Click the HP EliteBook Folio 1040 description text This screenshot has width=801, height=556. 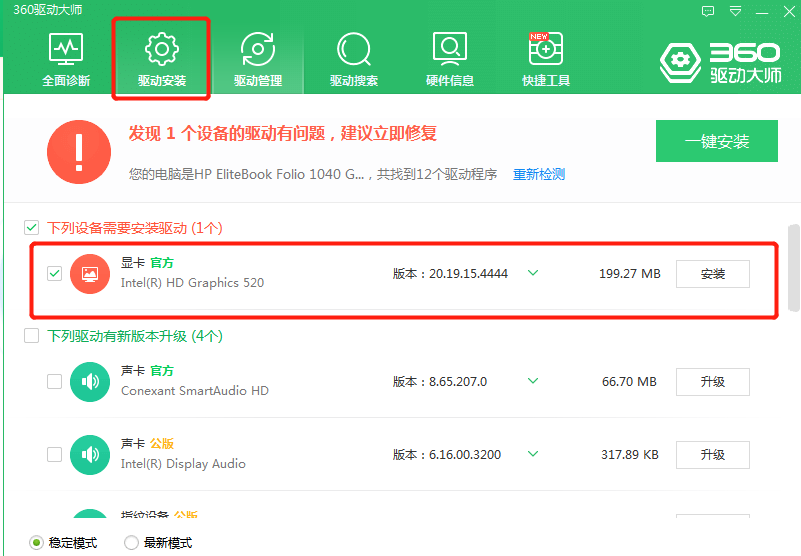(313, 174)
